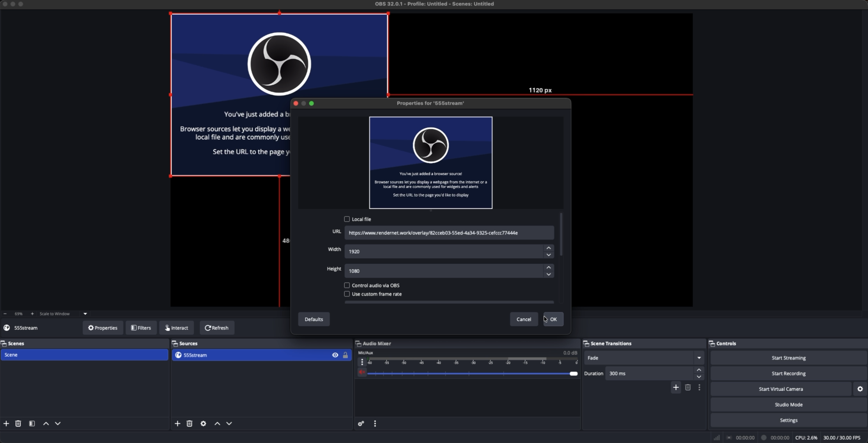Increase Width value with up arrow
This screenshot has height=443, width=868.
point(549,248)
